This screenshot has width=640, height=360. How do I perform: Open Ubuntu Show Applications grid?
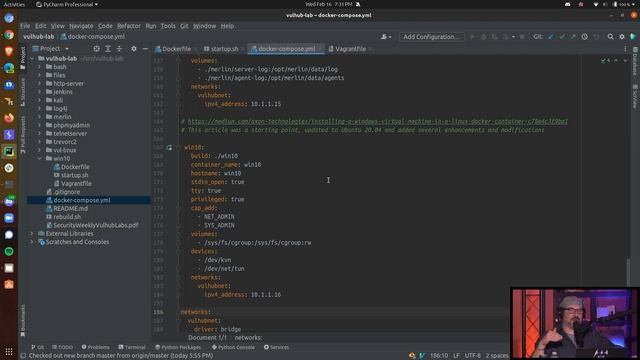[9, 351]
